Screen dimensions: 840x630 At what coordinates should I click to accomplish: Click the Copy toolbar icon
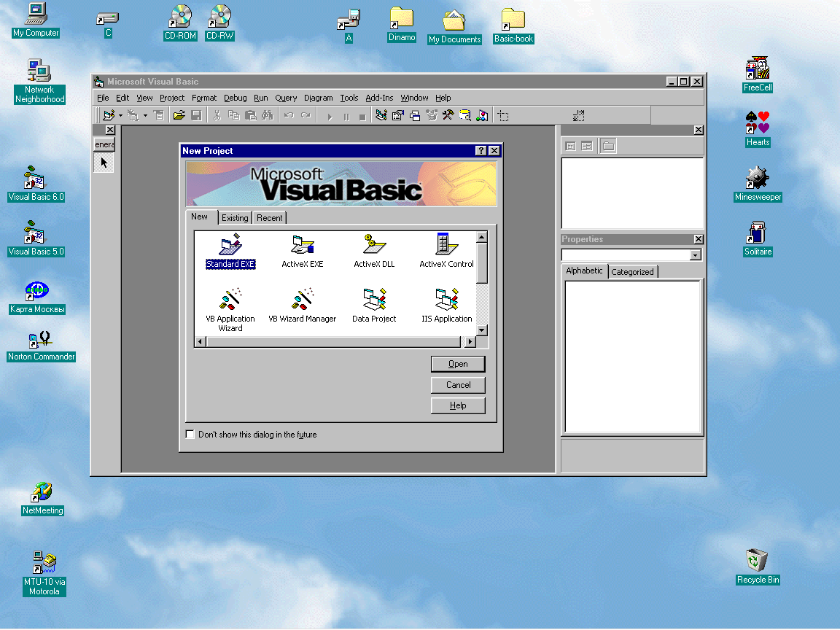click(x=233, y=115)
